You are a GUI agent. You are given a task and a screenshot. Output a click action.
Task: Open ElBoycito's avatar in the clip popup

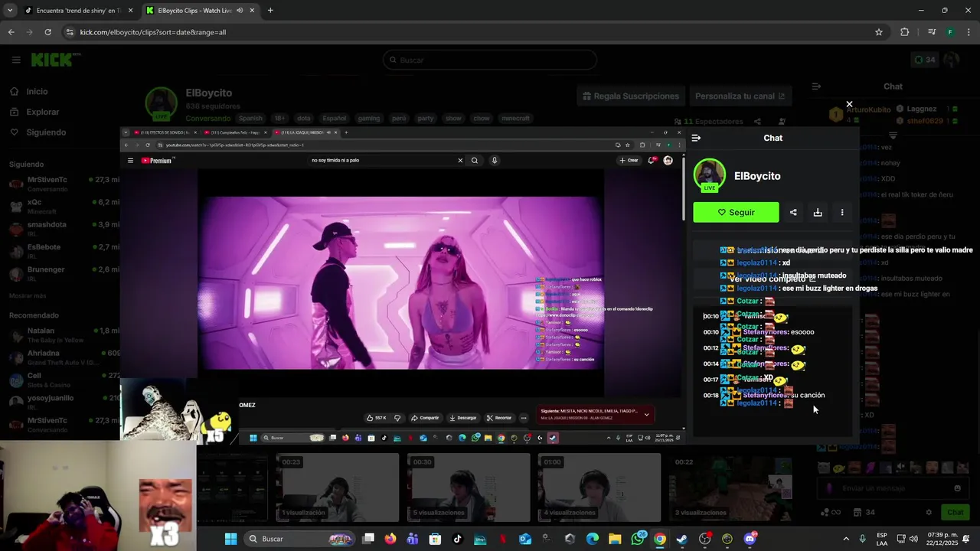(x=709, y=175)
